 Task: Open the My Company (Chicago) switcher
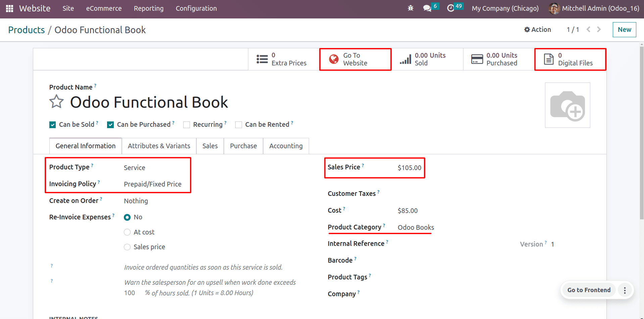(x=505, y=8)
